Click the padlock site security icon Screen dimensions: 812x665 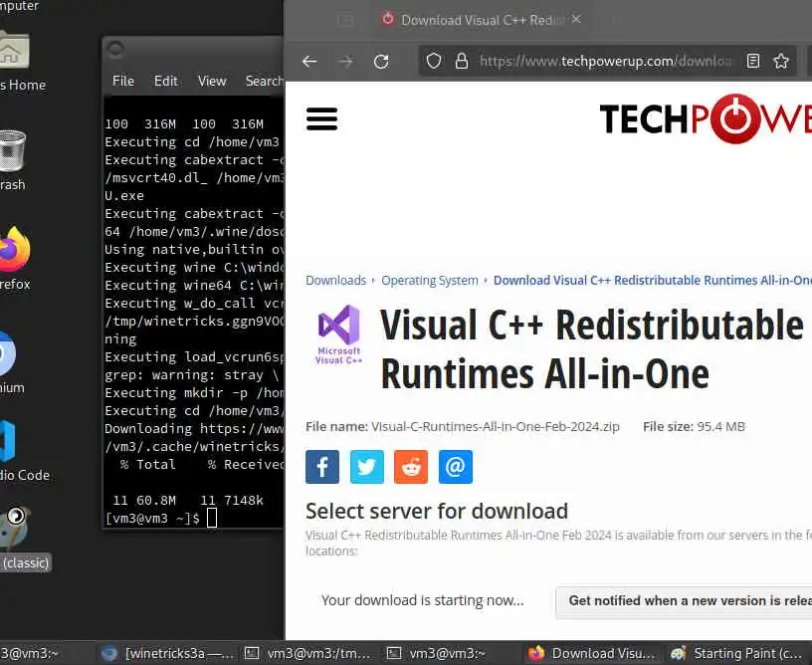point(462,61)
